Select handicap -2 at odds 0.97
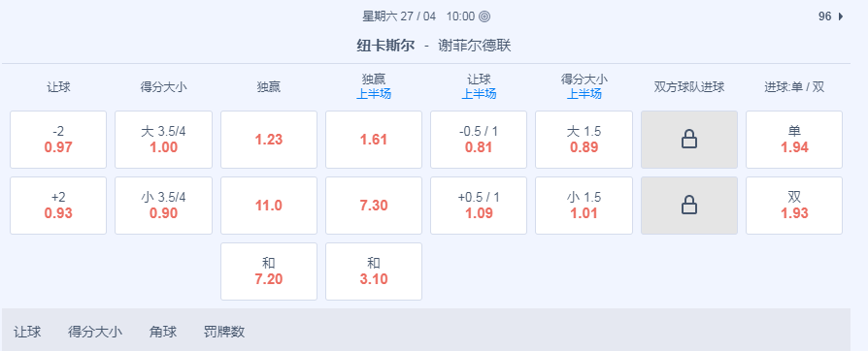The height and width of the screenshot is (351, 868). pos(58,140)
